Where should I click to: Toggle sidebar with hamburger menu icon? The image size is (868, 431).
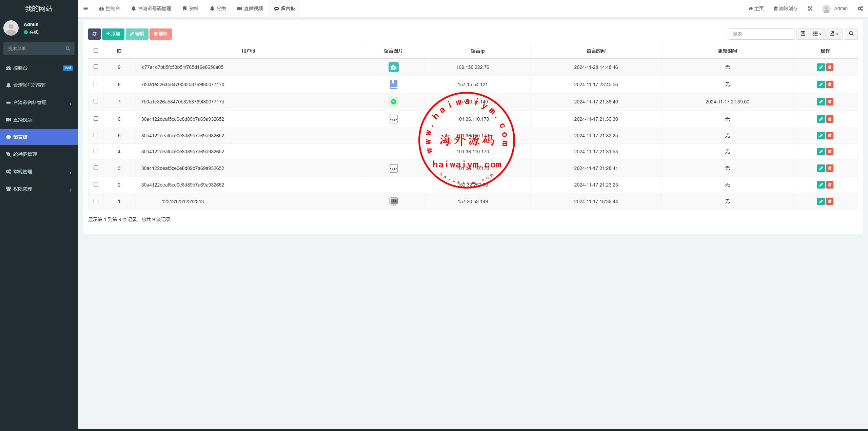tap(86, 8)
